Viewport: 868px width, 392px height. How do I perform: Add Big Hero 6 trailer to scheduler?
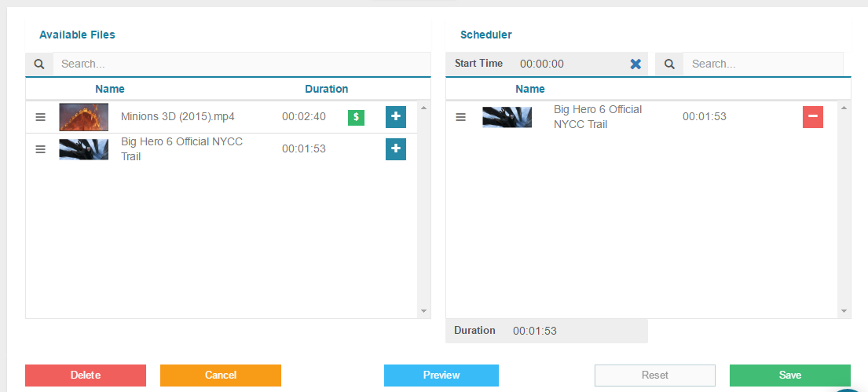[396, 149]
